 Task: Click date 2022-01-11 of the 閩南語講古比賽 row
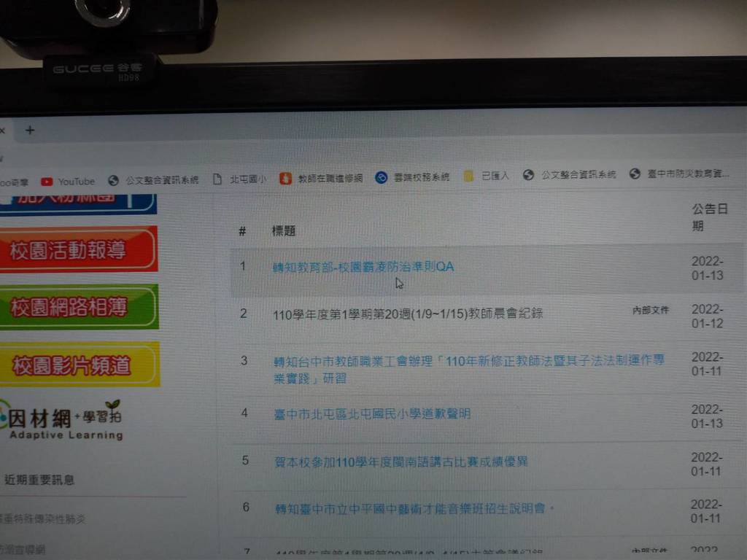click(706, 464)
